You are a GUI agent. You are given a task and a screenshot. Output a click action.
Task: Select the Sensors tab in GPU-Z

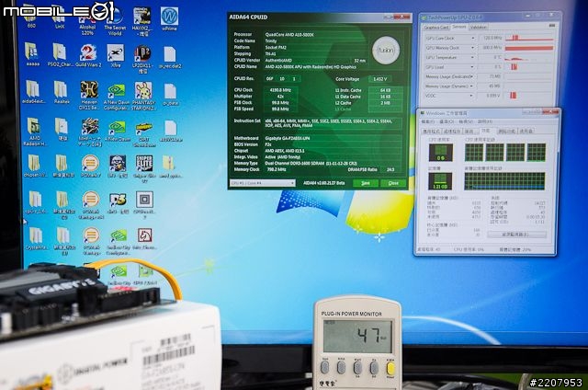coord(459,27)
